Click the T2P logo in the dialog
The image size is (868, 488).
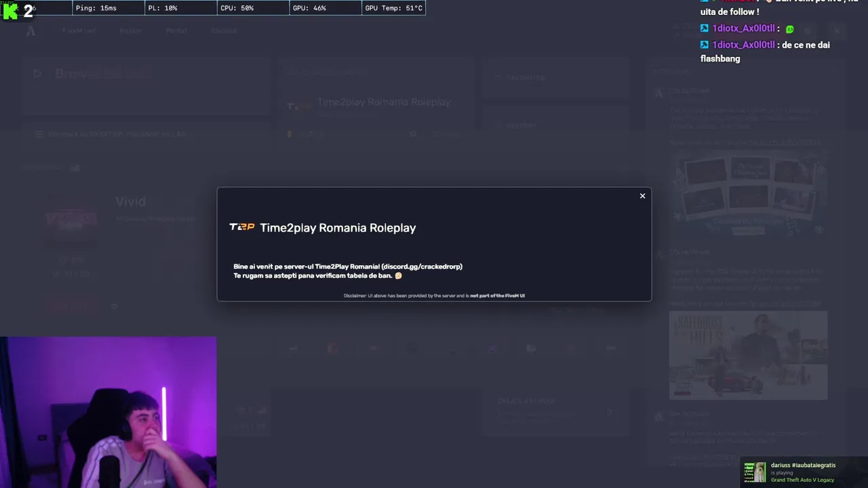[x=242, y=227]
